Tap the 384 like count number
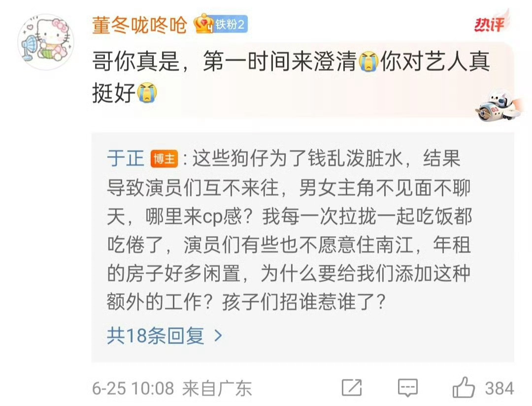This screenshot has width=532, height=406. pos(499,388)
